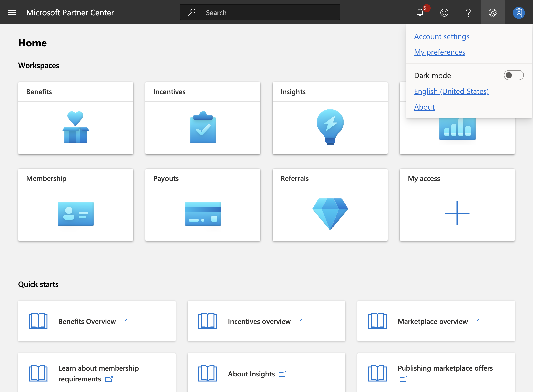Open the Marketplace overview quick start
Screen dimensions: 533x392
point(432,321)
